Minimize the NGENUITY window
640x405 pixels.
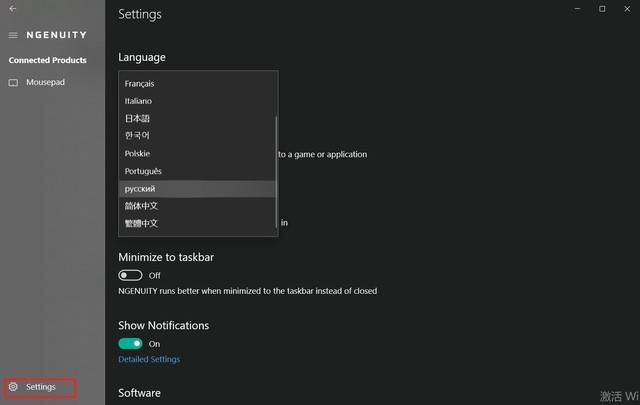pos(577,9)
